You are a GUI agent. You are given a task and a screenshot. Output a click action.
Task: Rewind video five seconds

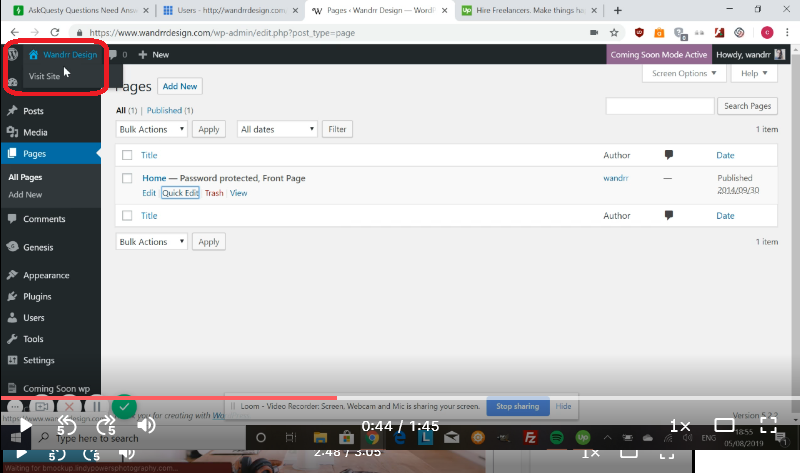click(66, 425)
